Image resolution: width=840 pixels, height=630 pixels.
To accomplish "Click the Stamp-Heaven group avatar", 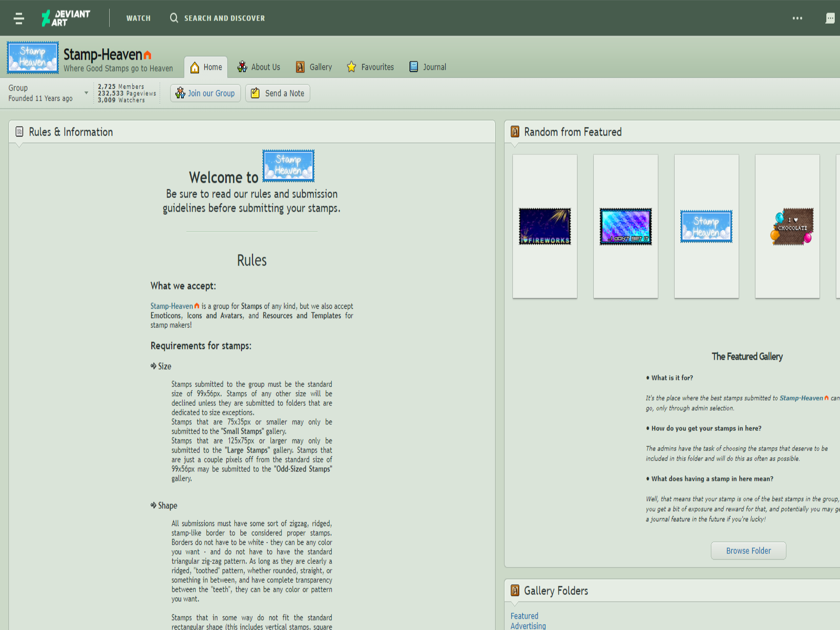I will [x=33, y=57].
